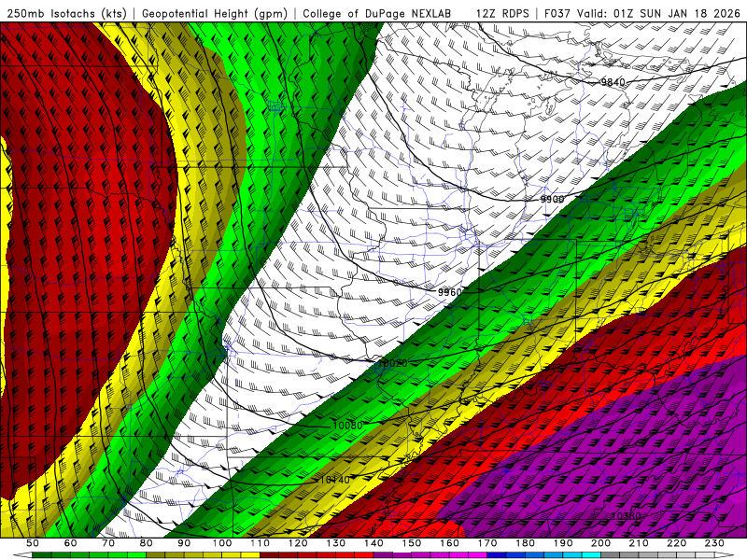Click the 200 value on the color scale

(601, 543)
